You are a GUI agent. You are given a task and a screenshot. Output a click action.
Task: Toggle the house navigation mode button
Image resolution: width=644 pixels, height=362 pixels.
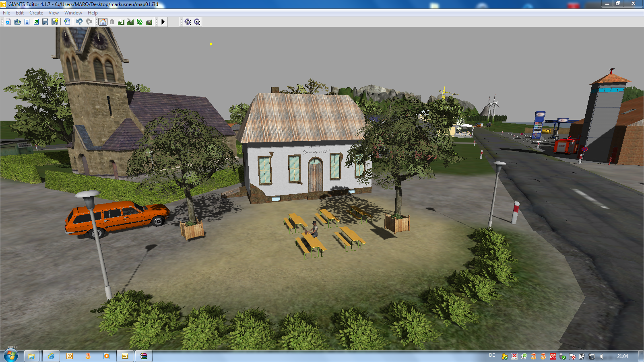[103, 22]
